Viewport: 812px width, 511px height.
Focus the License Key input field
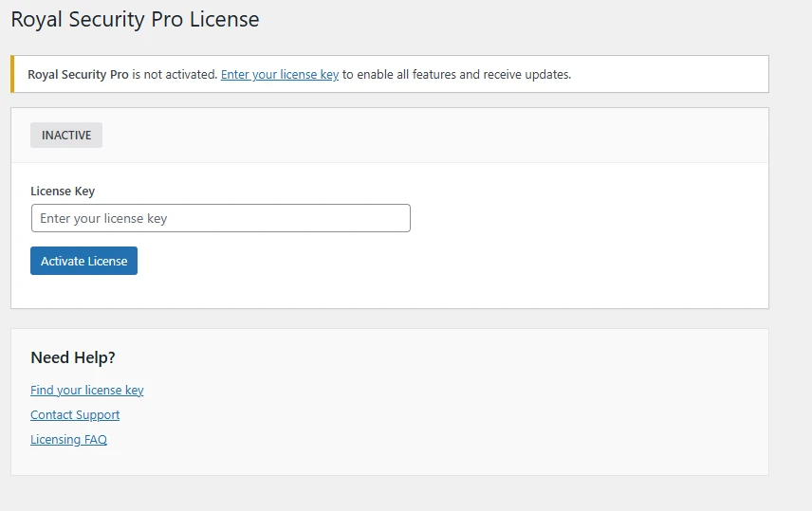(221, 218)
